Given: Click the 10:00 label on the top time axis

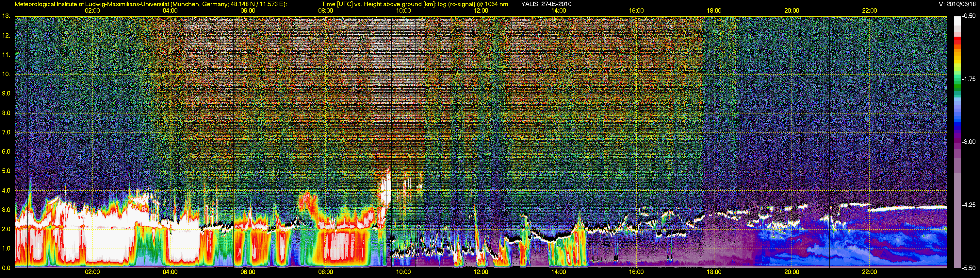Looking at the screenshot, I should click(x=403, y=10).
